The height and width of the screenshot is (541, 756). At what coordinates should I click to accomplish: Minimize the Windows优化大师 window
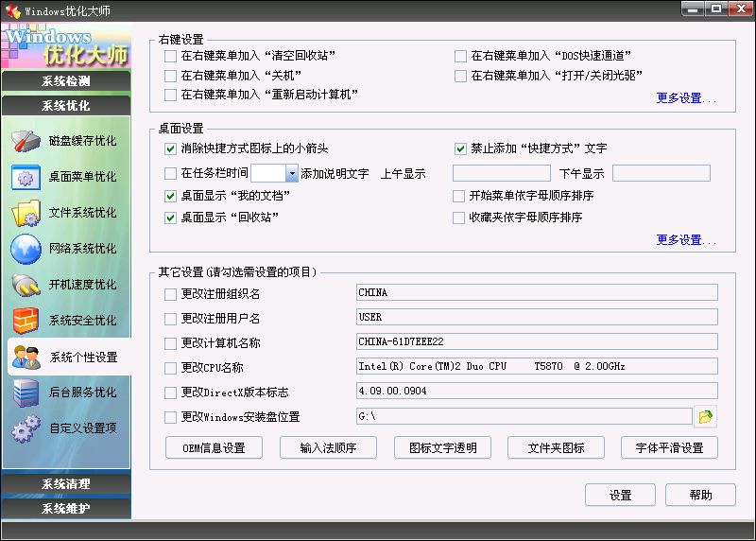pyautogui.click(x=693, y=9)
